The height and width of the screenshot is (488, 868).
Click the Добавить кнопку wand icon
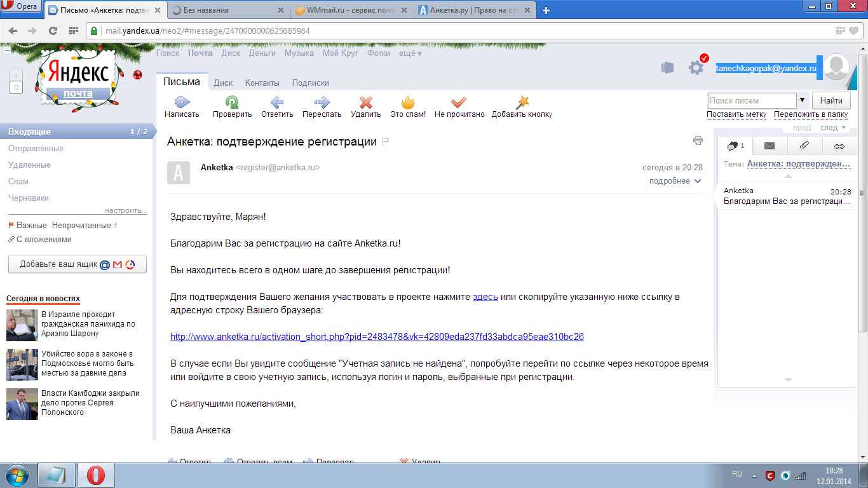coord(522,102)
